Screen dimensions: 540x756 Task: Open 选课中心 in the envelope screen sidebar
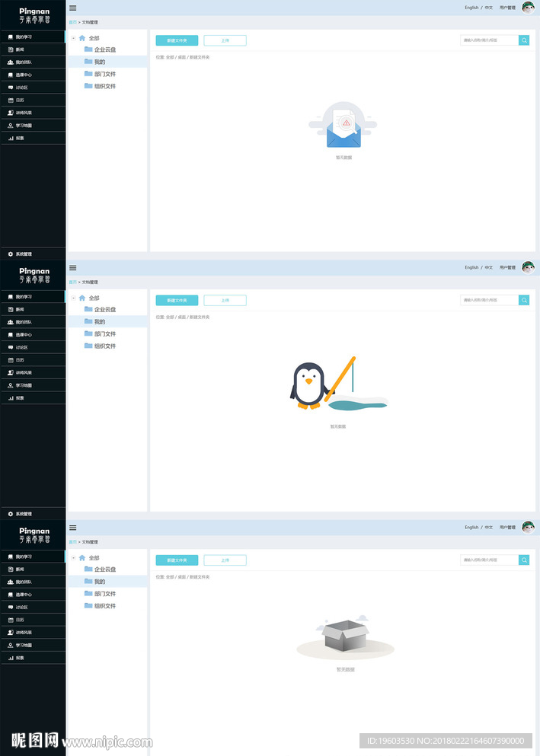pyautogui.click(x=32, y=75)
